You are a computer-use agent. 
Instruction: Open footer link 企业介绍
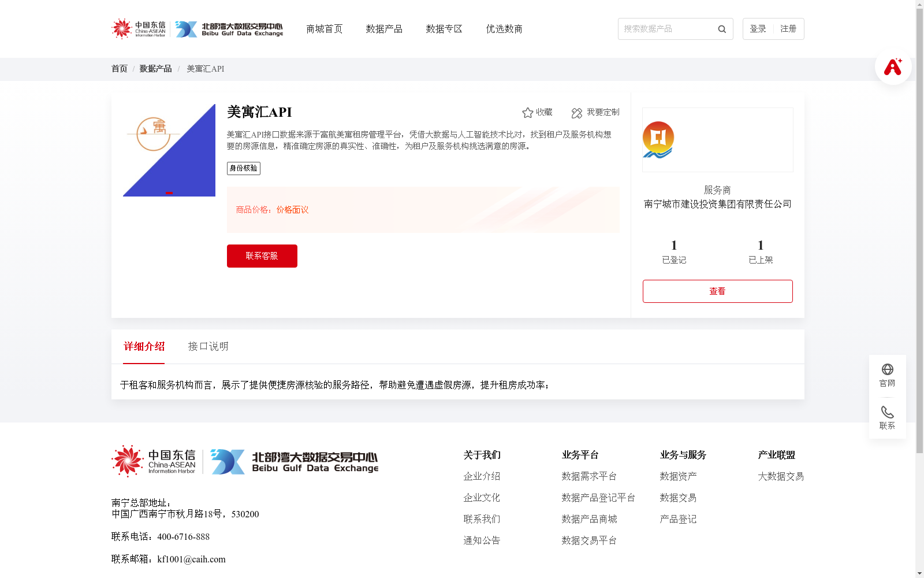click(482, 476)
